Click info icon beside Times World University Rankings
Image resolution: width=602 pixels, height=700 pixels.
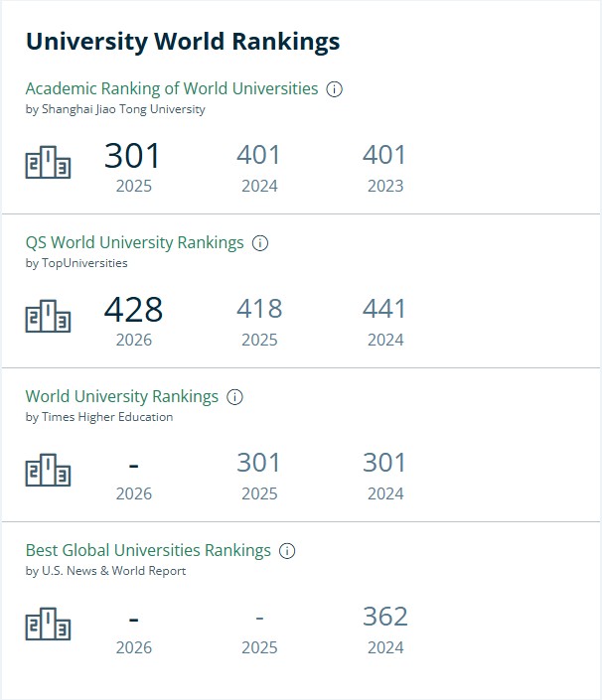coord(234,397)
